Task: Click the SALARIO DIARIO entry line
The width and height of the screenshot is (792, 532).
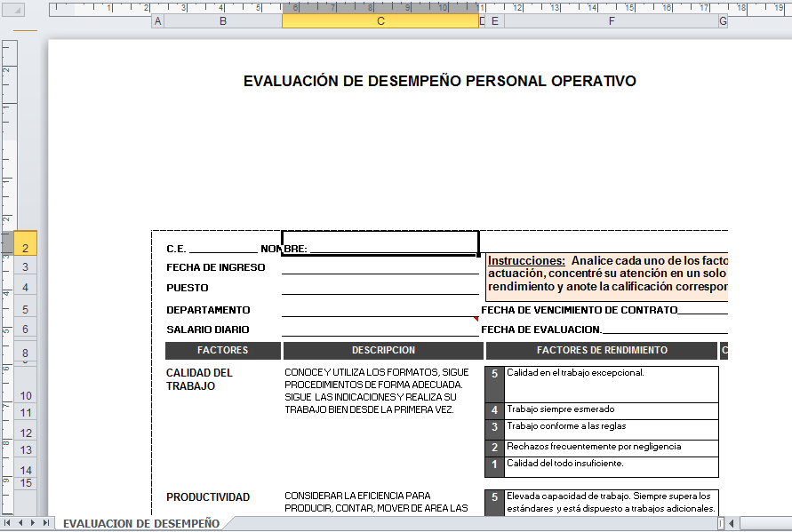Action: click(x=380, y=329)
